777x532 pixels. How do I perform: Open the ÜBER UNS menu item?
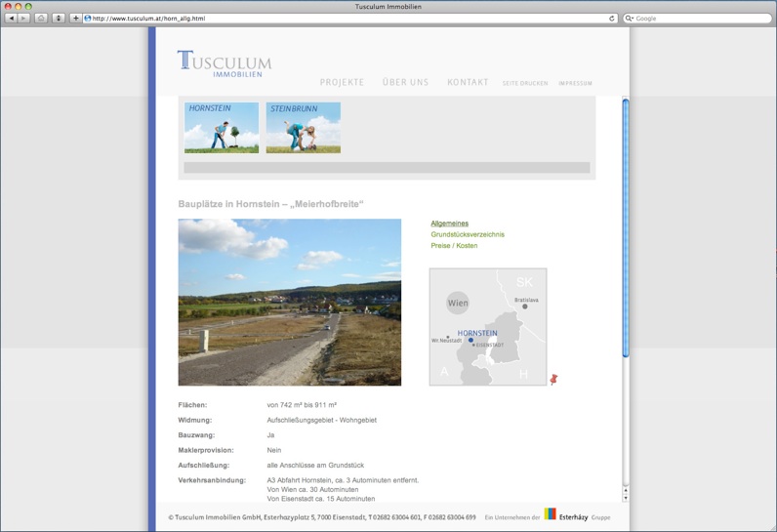coord(405,82)
